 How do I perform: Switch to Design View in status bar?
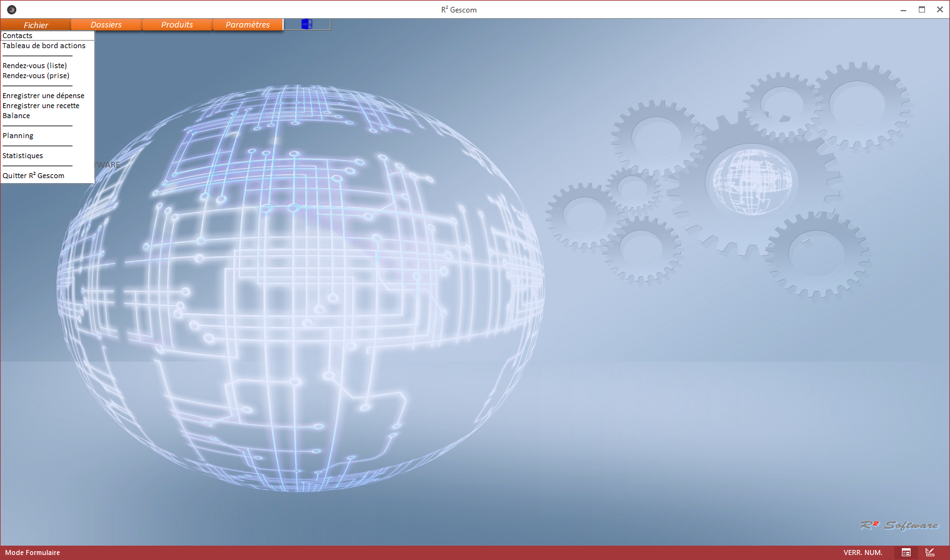[930, 552]
